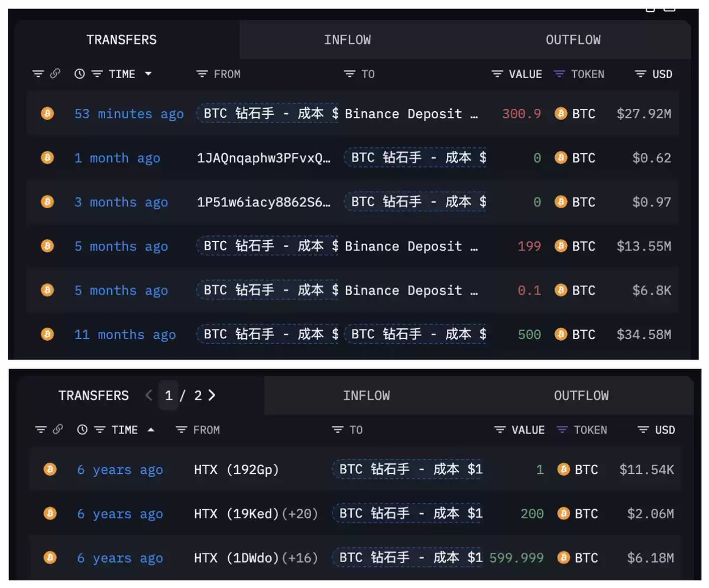This screenshot has width=709, height=588.
Task: Select the OUTFLOW tab in the lower panel
Action: coord(581,396)
